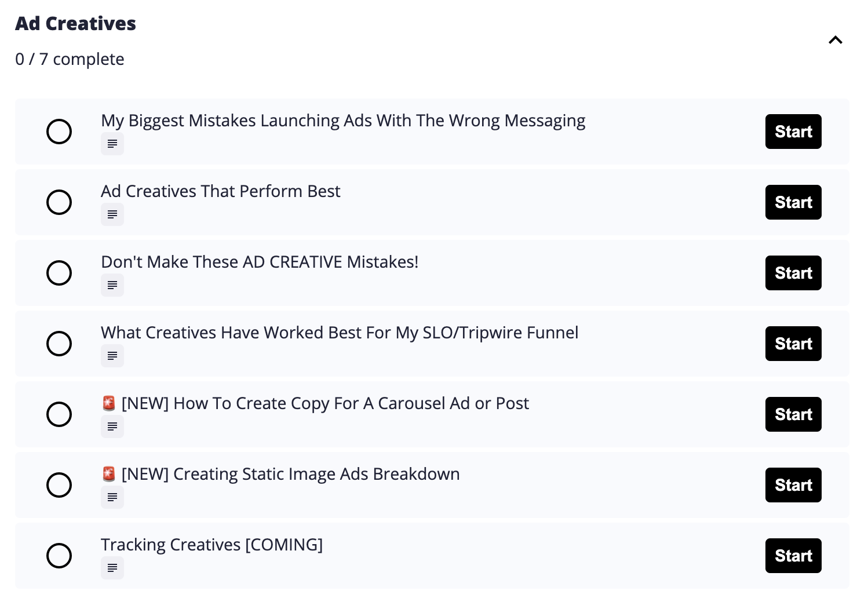This screenshot has height=598, width=868.
Task: Click text icon under Tracking Creatives lesson
Action: 112,568
